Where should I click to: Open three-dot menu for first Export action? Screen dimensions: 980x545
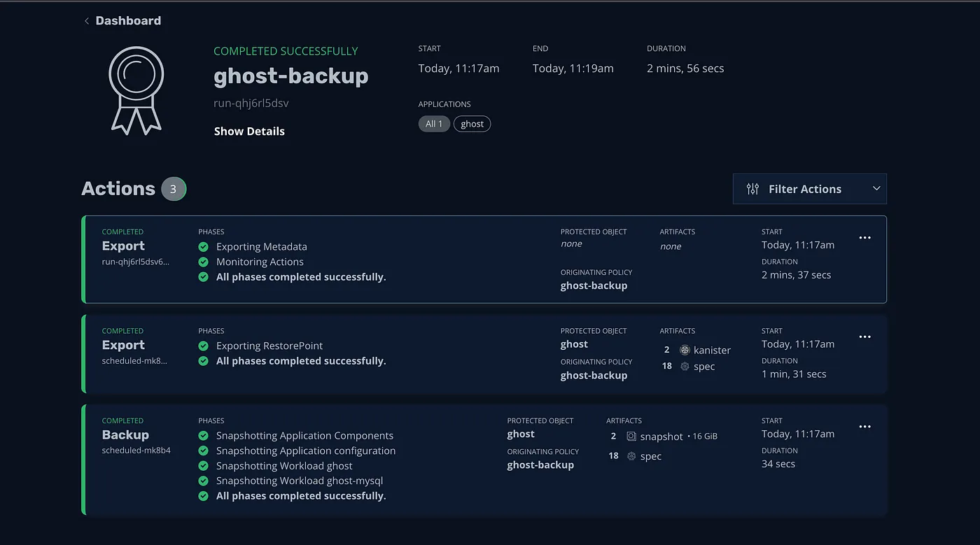pos(864,238)
